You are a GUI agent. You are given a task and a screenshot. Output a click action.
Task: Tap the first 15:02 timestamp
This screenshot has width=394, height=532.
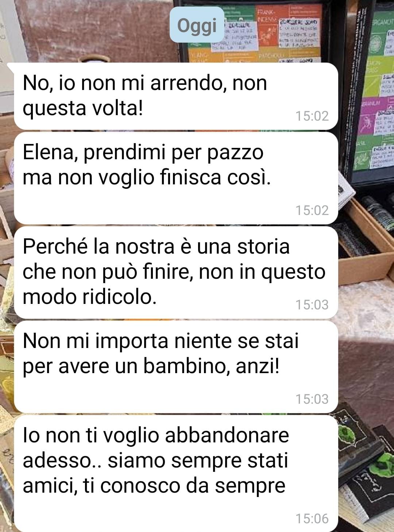click(312, 116)
